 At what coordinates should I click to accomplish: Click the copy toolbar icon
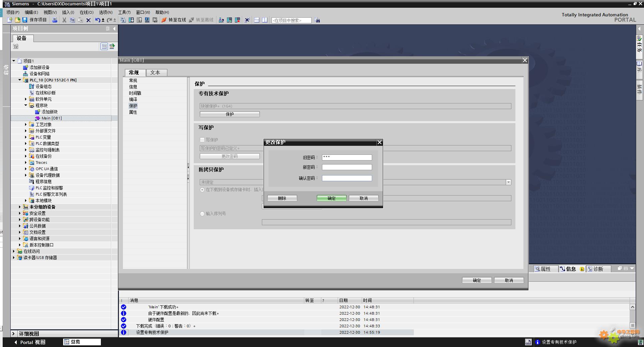tap(72, 20)
